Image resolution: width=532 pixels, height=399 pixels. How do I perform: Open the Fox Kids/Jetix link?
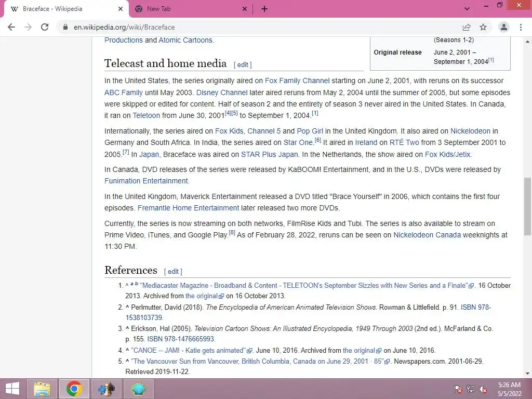coord(447,154)
